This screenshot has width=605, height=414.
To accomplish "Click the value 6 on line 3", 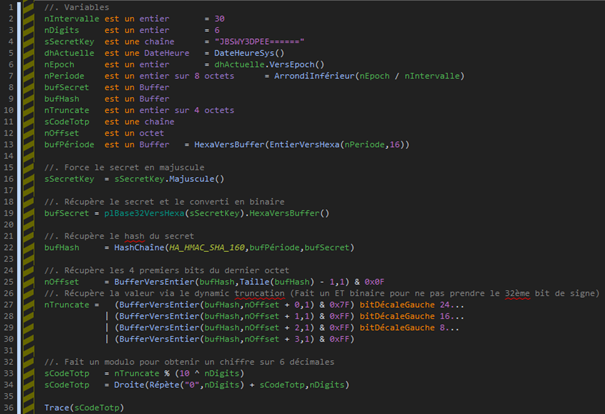I will [217, 30].
